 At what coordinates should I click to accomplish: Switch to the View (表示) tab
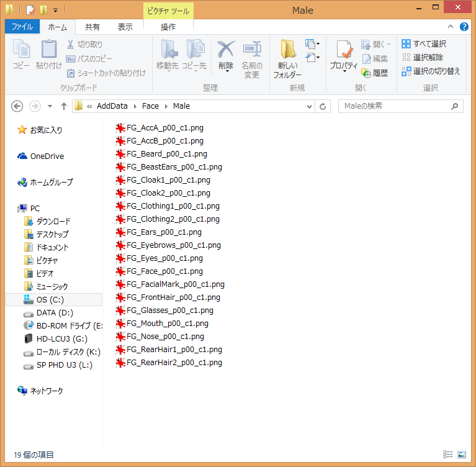coord(125,27)
